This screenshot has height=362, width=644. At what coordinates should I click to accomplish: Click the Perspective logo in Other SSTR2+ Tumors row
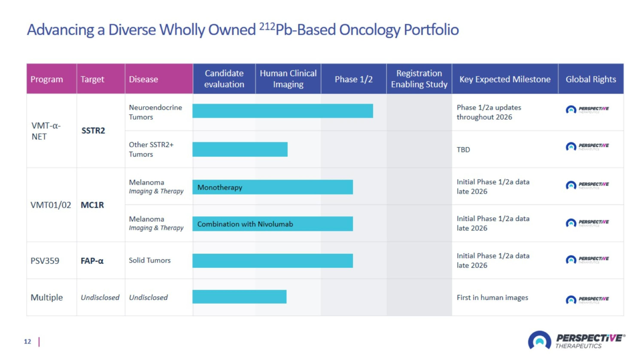587,146
